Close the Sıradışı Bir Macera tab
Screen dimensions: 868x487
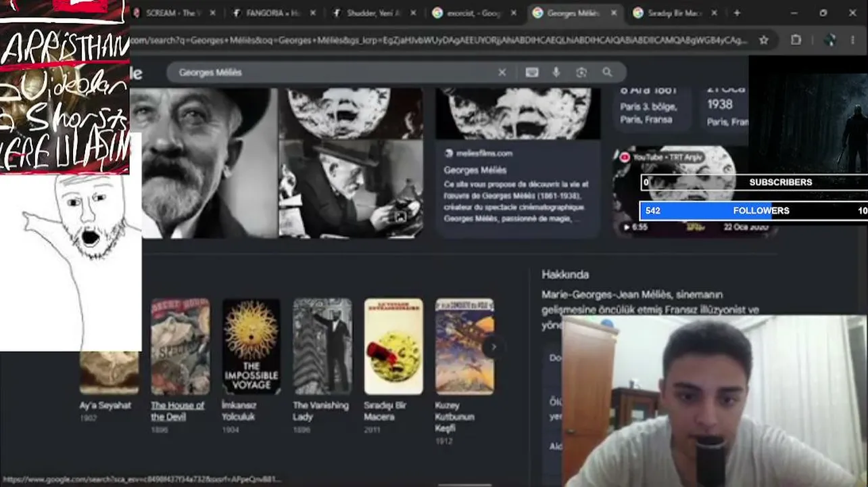[x=715, y=13]
